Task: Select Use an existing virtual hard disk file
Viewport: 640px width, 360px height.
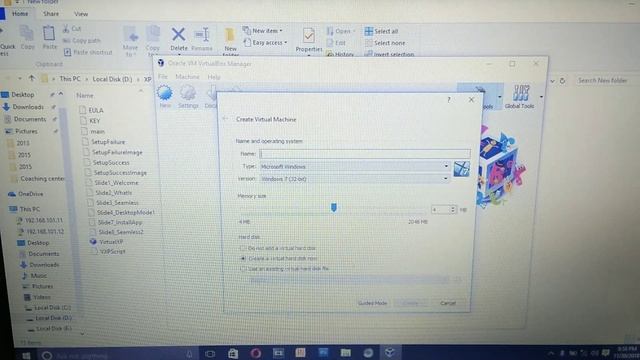Action: tap(243, 269)
